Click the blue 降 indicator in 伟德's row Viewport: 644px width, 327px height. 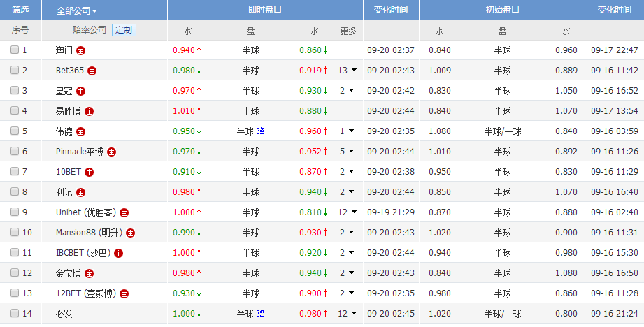[260, 131]
